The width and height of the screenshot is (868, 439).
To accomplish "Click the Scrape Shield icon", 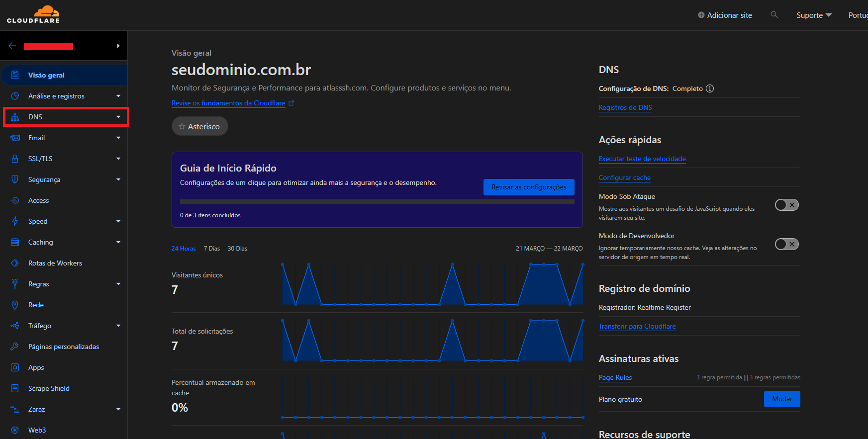I will point(15,388).
